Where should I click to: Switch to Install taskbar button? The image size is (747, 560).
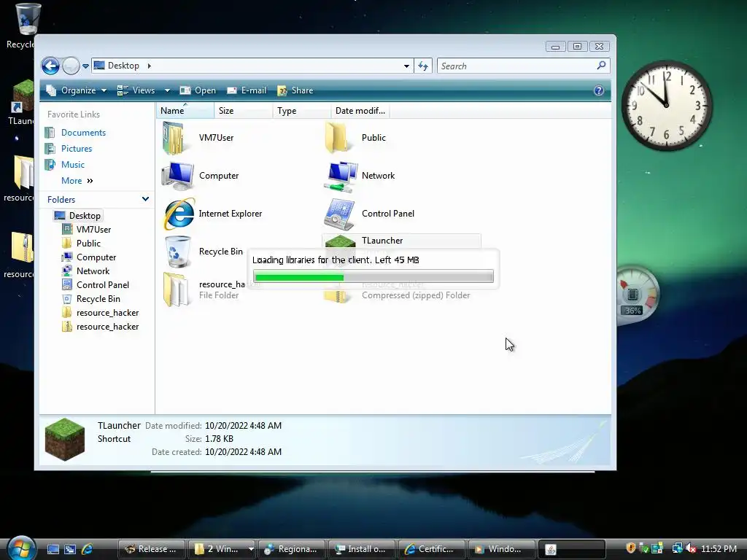coord(362,549)
